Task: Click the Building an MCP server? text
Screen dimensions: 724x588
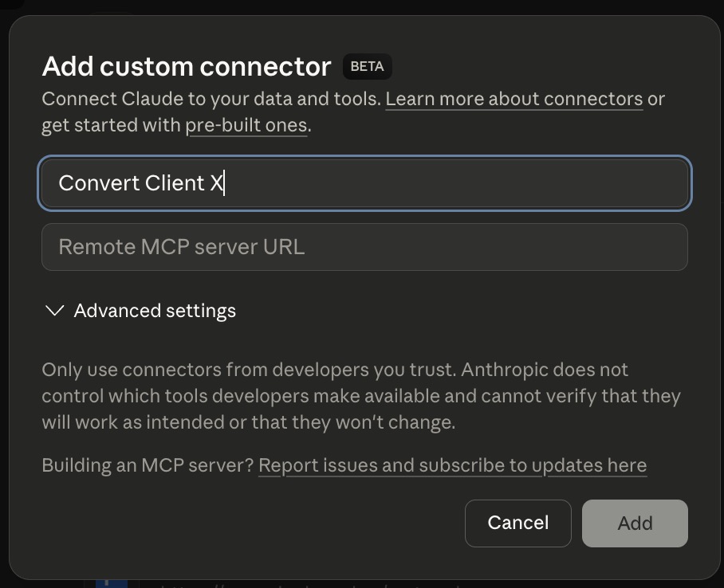Action: coord(147,465)
